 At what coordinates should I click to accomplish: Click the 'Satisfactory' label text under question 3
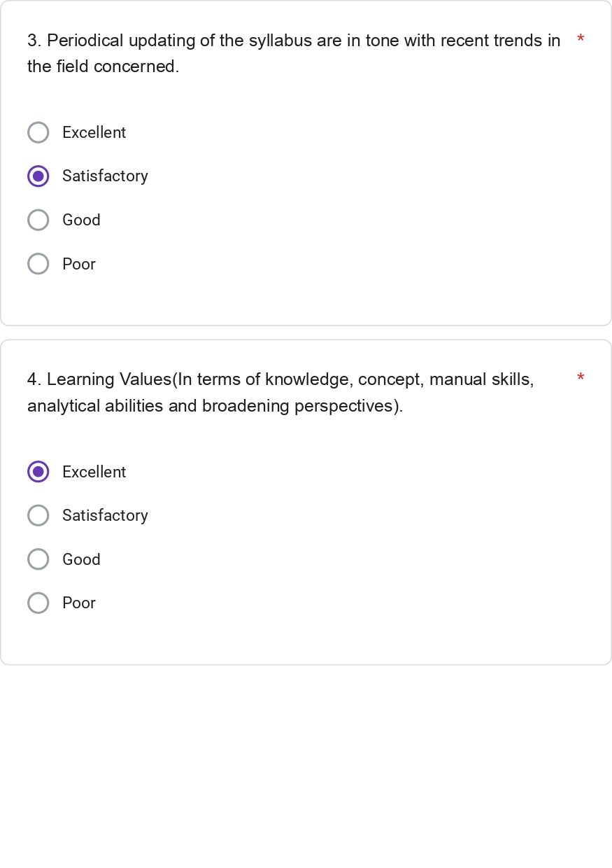click(x=105, y=176)
